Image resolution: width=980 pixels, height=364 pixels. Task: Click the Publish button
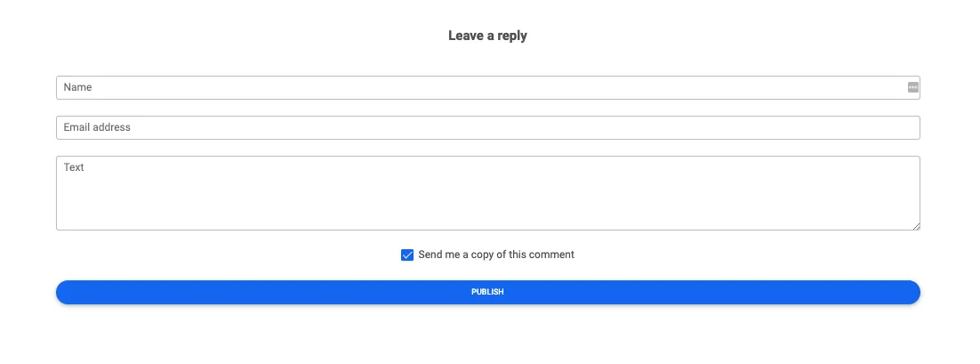487,292
